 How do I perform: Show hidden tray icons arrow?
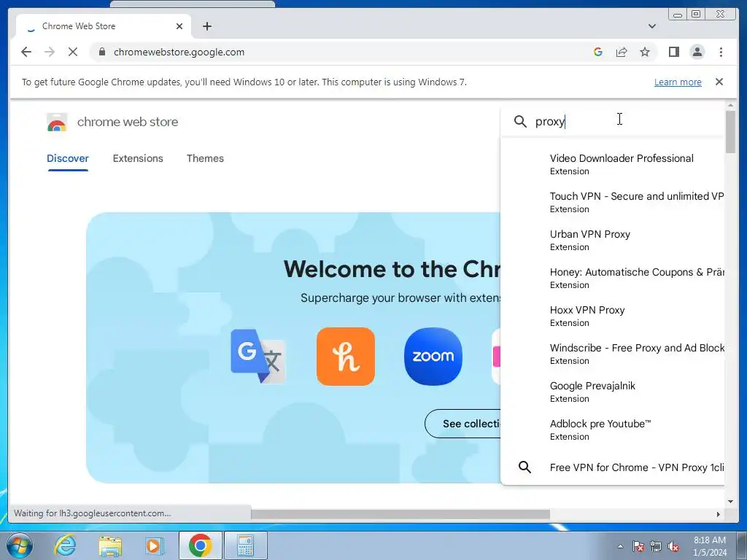pyautogui.click(x=620, y=546)
